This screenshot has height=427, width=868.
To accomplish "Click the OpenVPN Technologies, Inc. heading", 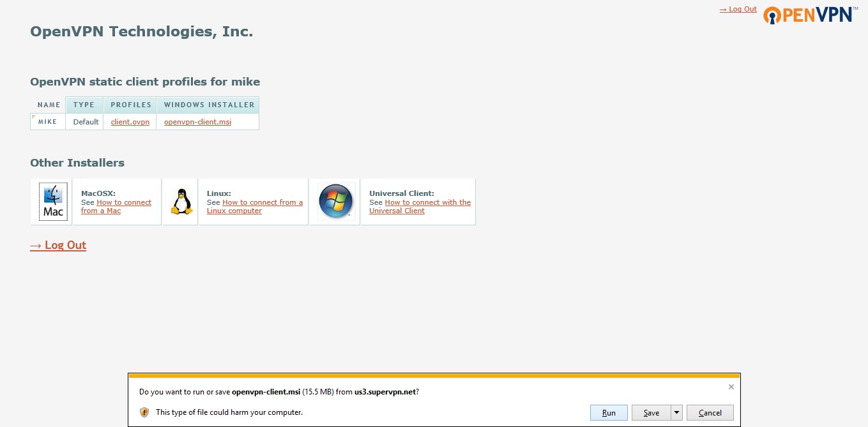I will pos(142,31).
